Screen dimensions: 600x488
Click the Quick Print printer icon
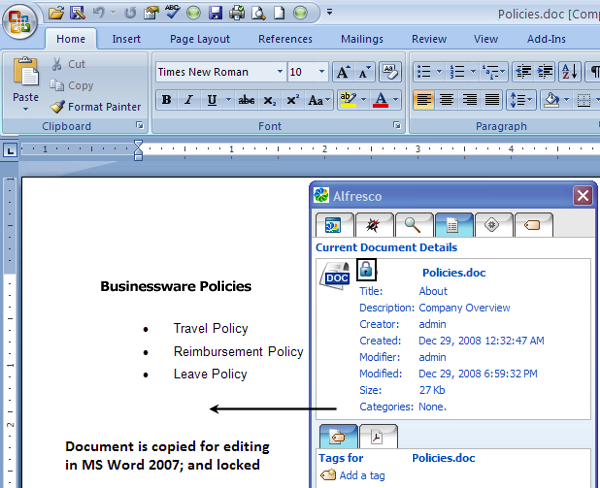(237, 13)
